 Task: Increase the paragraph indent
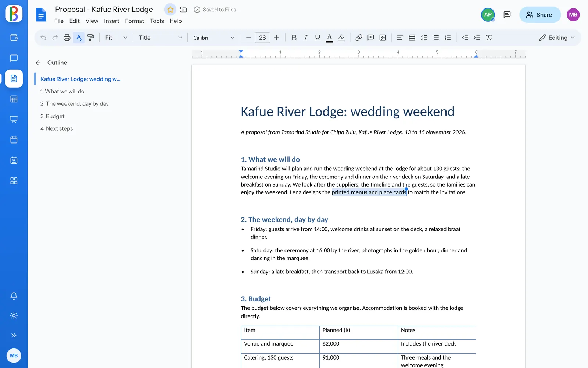(x=477, y=38)
